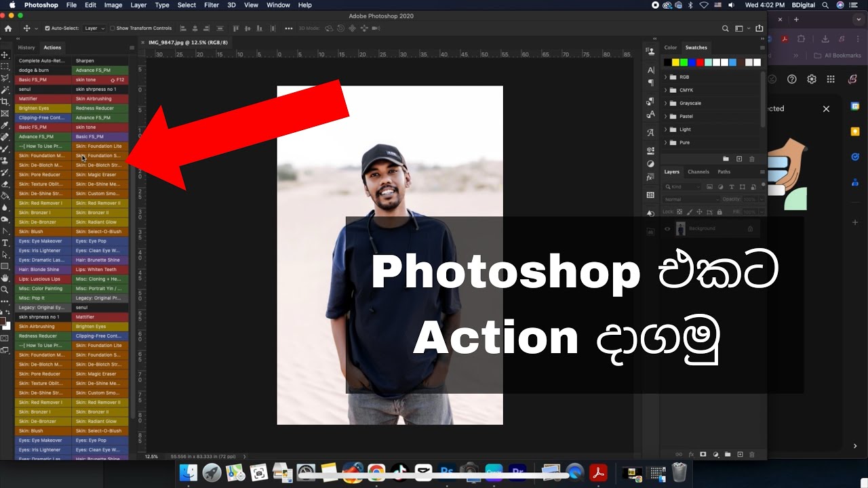Switch to the History tab

click(x=26, y=47)
